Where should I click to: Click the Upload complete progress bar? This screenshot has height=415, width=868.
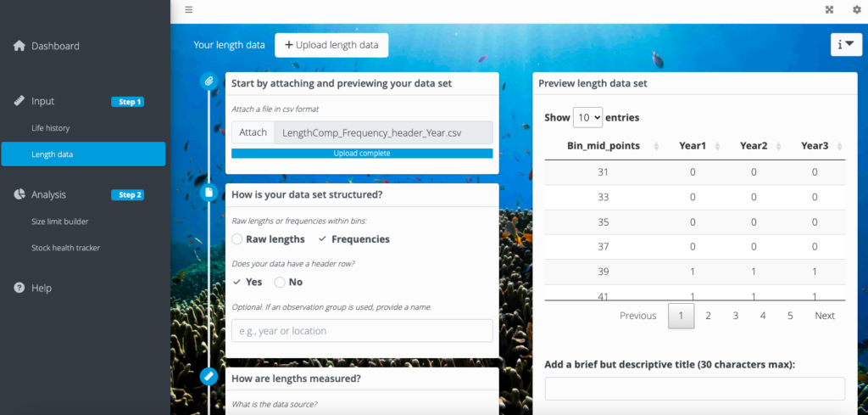pyautogui.click(x=362, y=154)
